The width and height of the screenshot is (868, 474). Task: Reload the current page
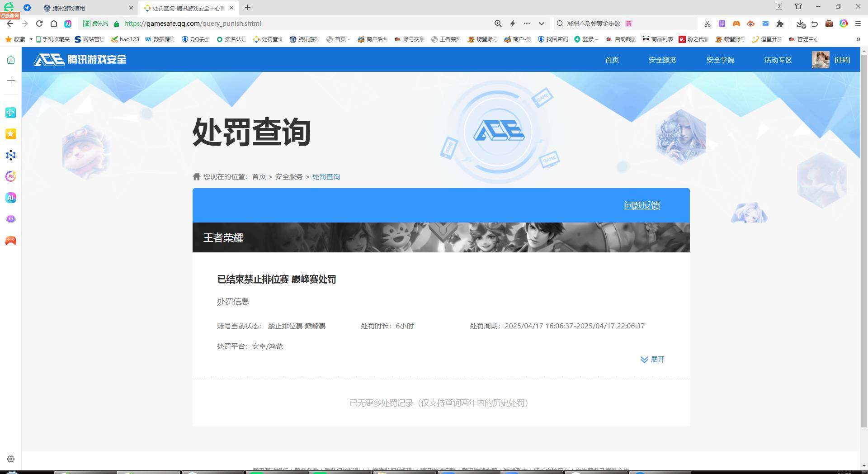(39, 24)
